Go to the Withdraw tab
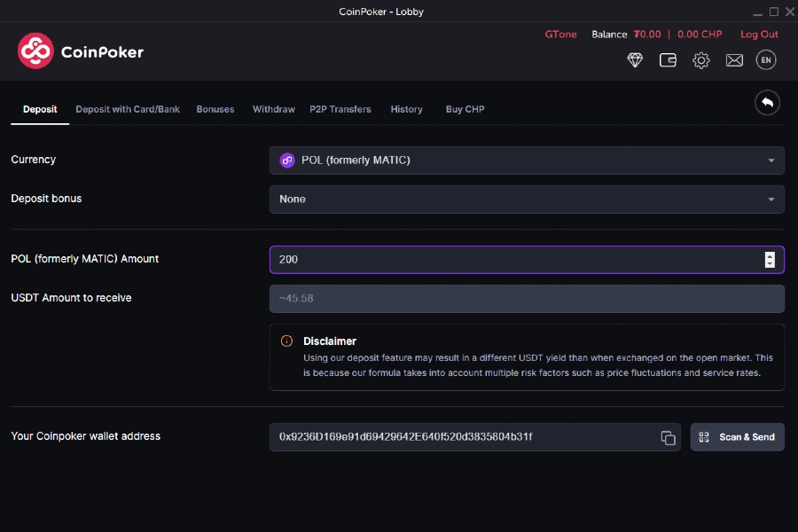798x532 pixels. tap(273, 109)
